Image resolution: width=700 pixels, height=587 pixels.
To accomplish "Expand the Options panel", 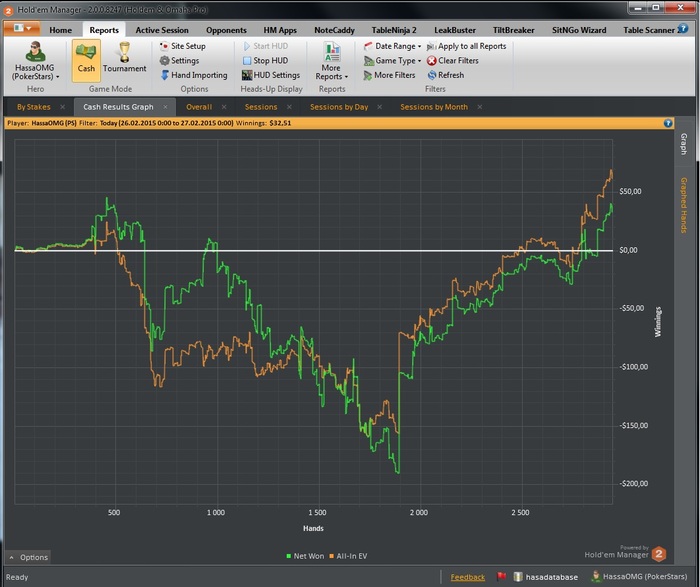I will tap(29, 557).
